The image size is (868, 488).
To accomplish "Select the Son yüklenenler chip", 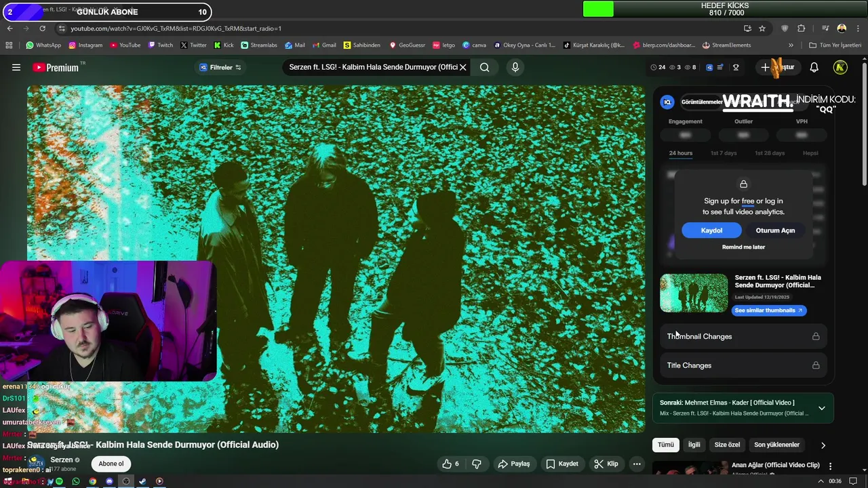I will (x=776, y=445).
